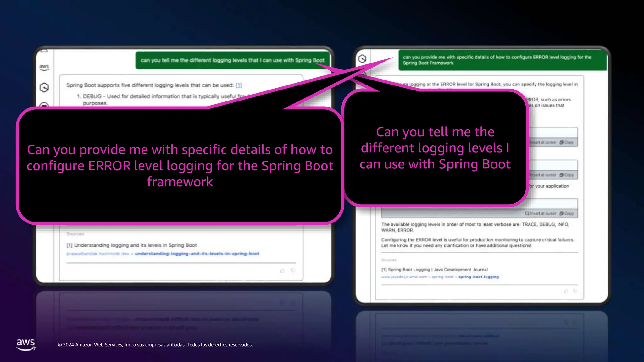Image resolution: width=644 pixels, height=362 pixels.
Task: Click the 'spring-boot' breadcrumb in right panel source
Action: pos(443,277)
